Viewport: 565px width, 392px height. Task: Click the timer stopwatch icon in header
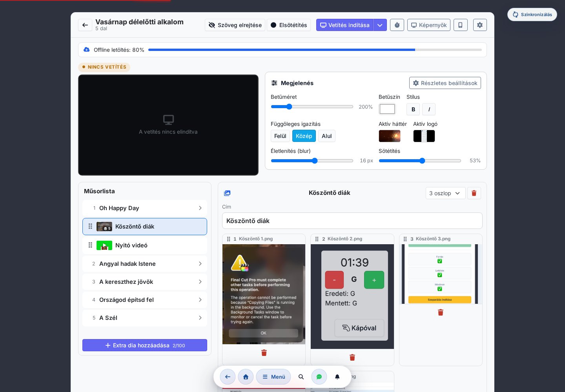click(397, 25)
